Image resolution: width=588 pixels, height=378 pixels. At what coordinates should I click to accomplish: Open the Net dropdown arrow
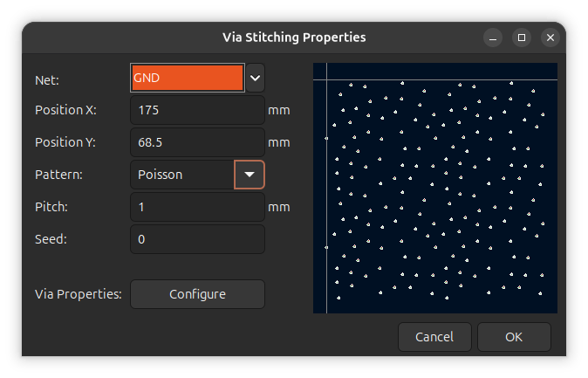(256, 78)
